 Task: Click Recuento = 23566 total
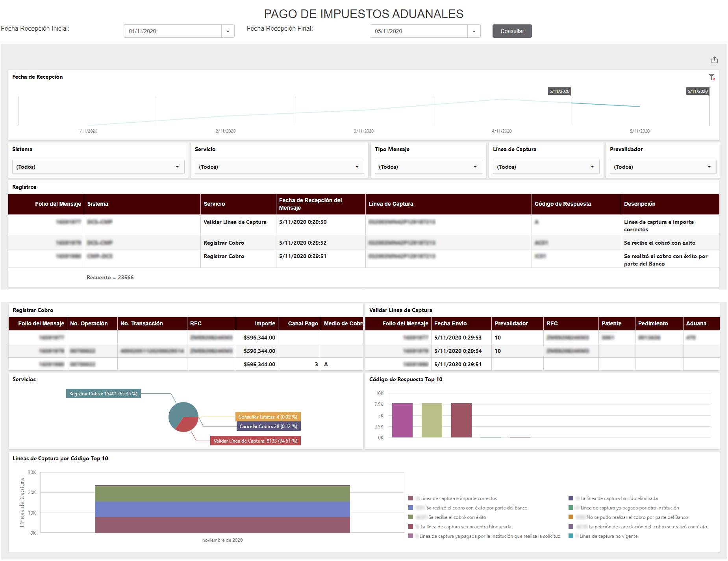[x=110, y=277]
